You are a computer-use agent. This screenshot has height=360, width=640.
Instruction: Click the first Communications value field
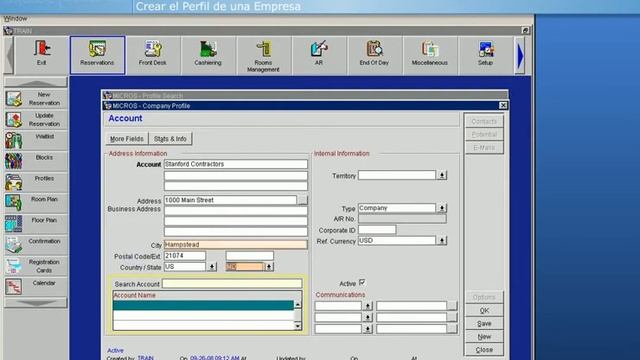coord(411,306)
